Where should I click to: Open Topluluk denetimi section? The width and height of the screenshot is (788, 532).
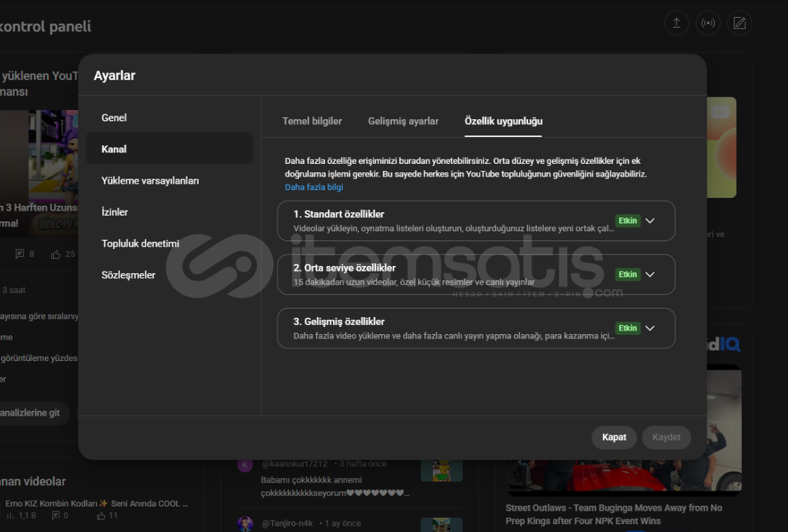click(x=140, y=243)
